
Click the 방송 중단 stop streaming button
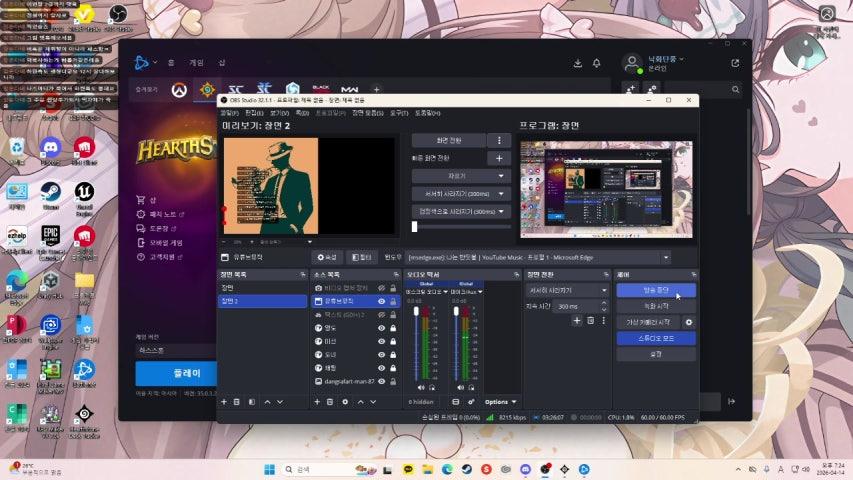[655, 290]
